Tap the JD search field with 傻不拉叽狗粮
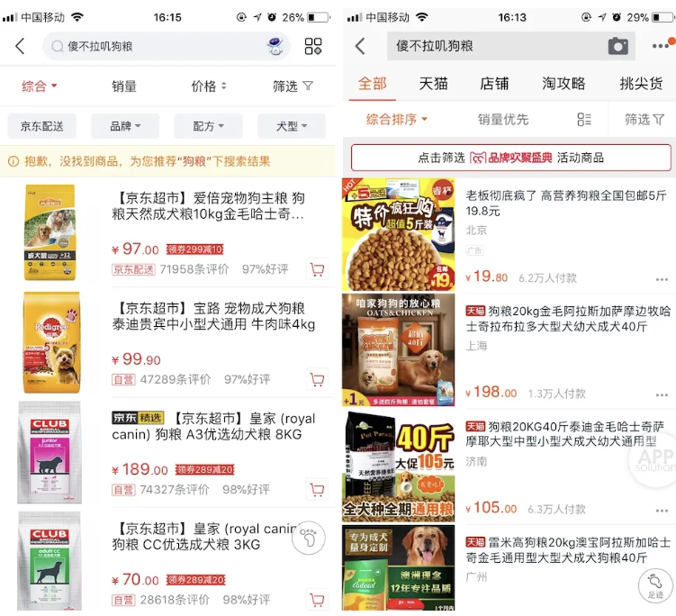676x616 pixels. click(167, 46)
